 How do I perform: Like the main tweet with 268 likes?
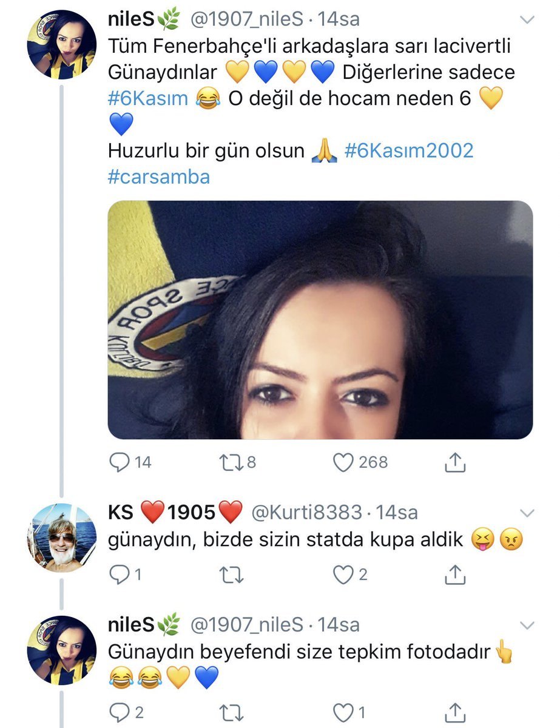coord(343,463)
